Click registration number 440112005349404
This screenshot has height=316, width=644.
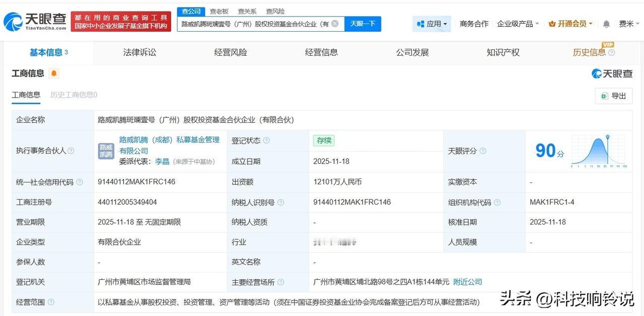click(127, 202)
